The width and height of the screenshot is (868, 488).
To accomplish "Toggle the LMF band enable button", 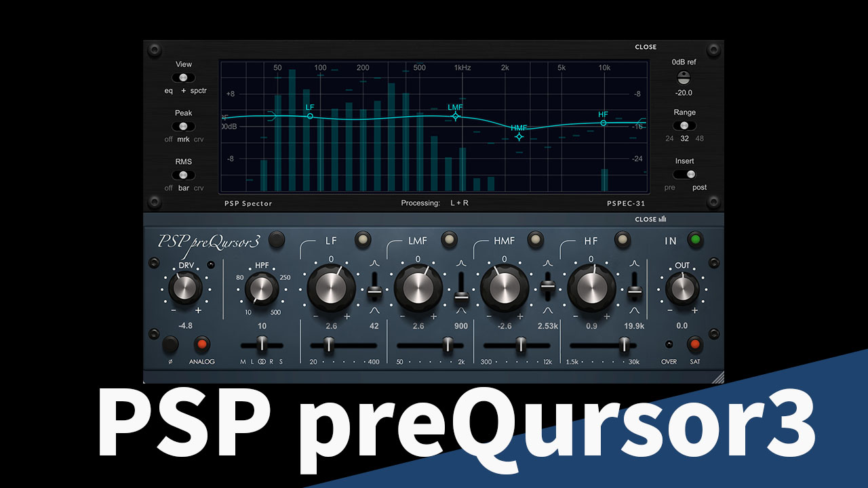I will (x=449, y=239).
